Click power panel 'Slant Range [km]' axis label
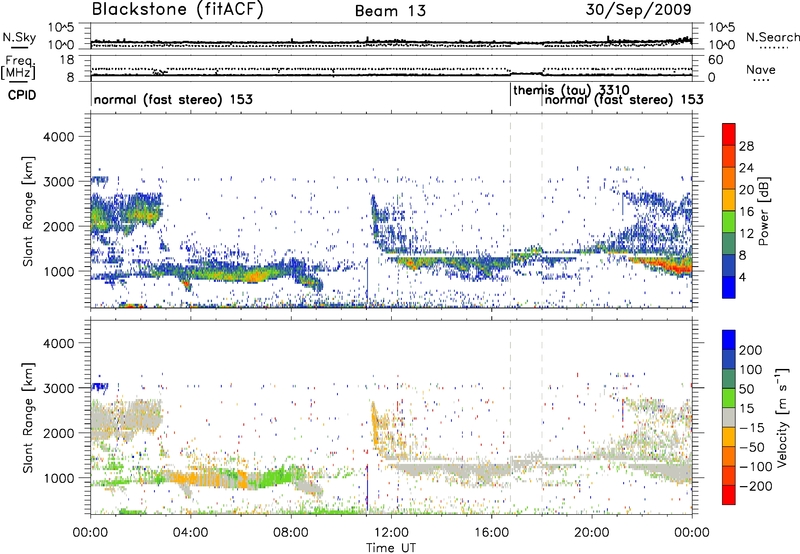 (x=28, y=211)
